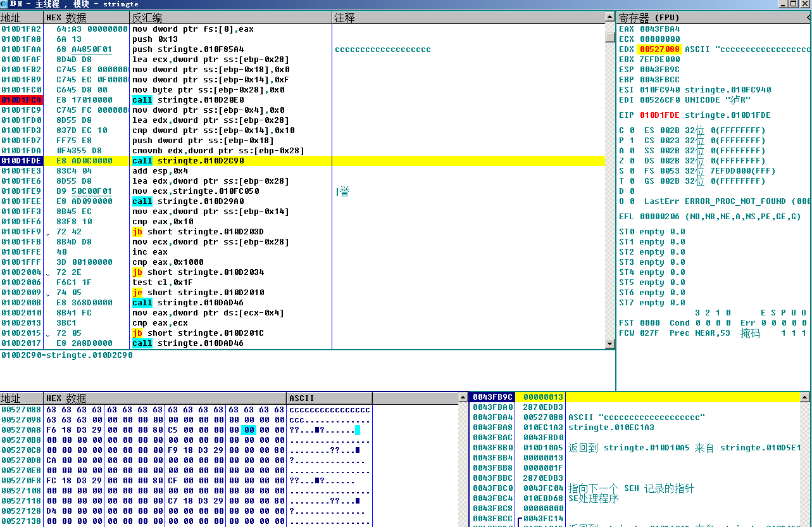Screen dimensions: 812x527
Task: Click the HEX 数据 header in disassembly pane
Action: [x=87, y=18]
